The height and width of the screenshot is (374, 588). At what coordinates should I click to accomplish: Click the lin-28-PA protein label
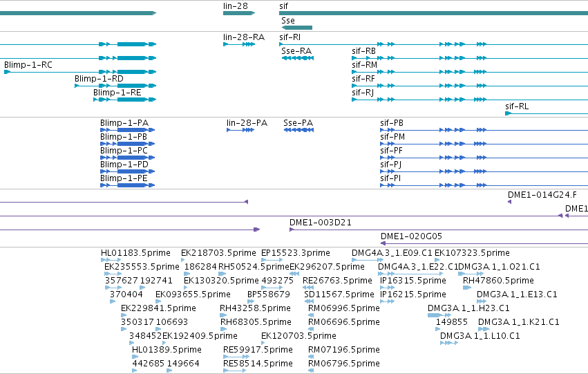tap(247, 123)
